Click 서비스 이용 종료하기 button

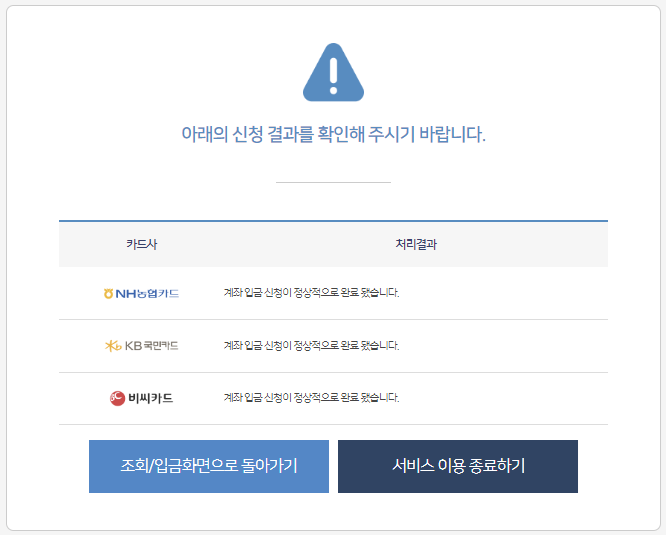pyautogui.click(x=458, y=466)
